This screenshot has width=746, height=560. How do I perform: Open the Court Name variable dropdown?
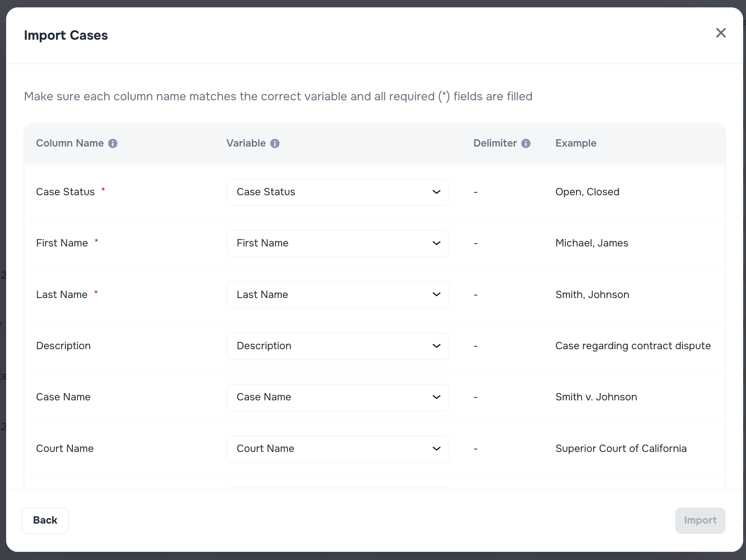click(337, 449)
